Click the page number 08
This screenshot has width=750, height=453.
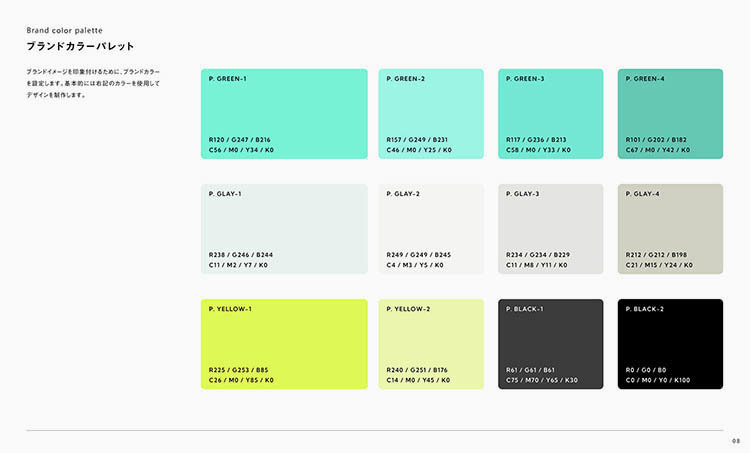tap(736, 440)
